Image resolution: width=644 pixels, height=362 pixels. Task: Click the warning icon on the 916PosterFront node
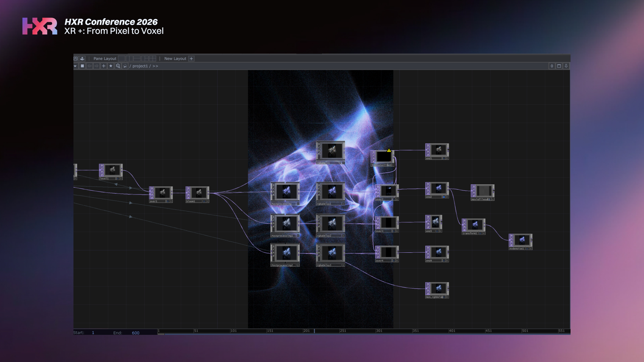(x=389, y=150)
